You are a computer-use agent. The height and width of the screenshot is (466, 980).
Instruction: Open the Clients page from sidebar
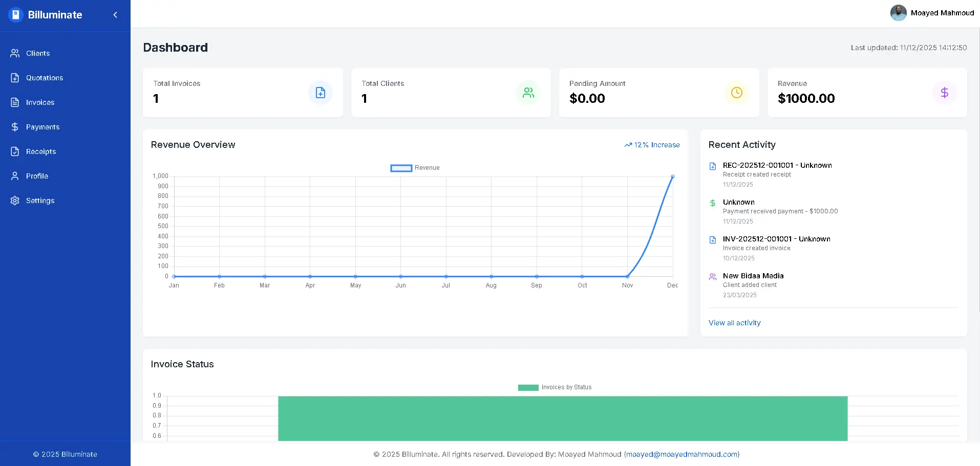point(38,53)
